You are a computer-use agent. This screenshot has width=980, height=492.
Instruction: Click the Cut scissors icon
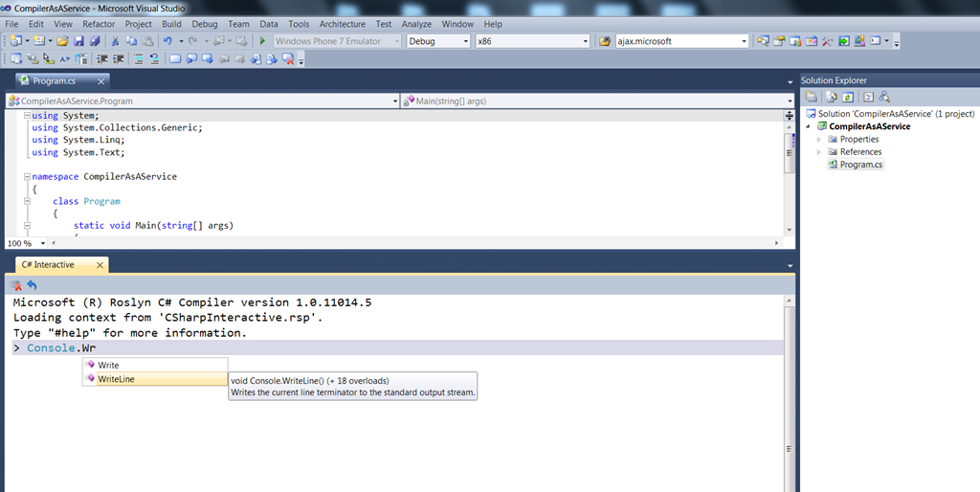pos(115,41)
